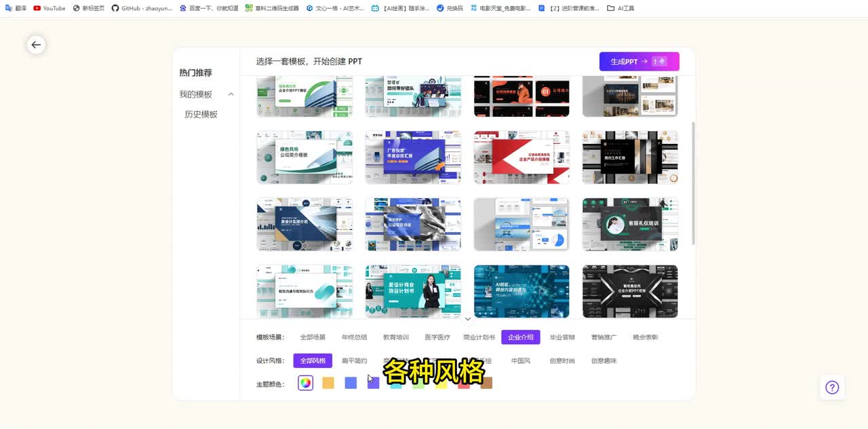
Task: Click the 翻译 translate bookmark icon
Action: click(x=15, y=8)
